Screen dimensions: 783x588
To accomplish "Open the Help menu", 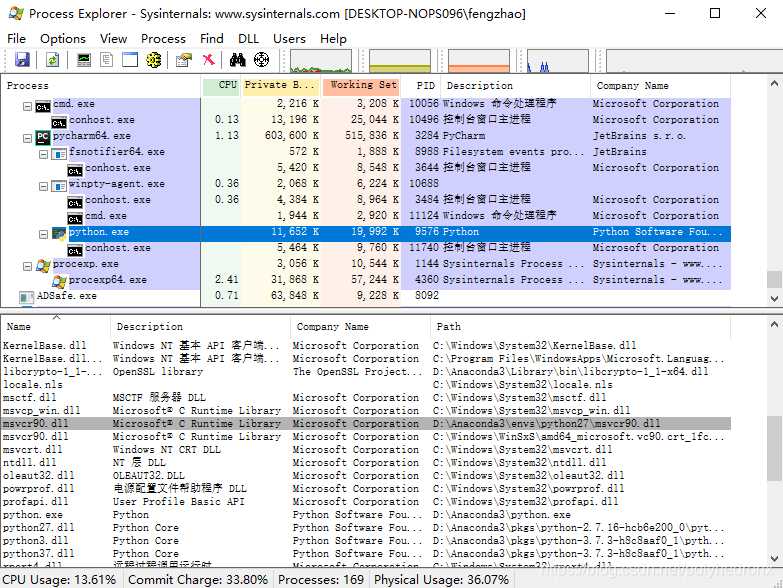I will pos(333,38).
